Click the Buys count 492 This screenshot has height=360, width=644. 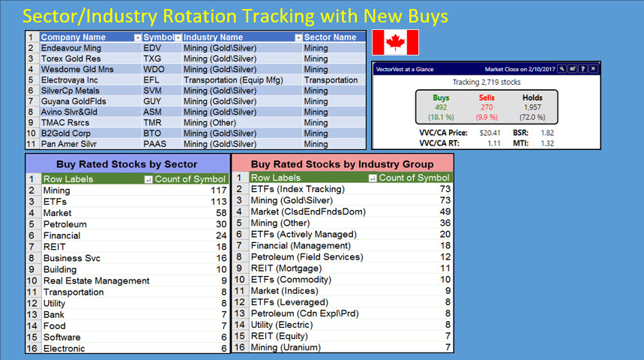441,107
